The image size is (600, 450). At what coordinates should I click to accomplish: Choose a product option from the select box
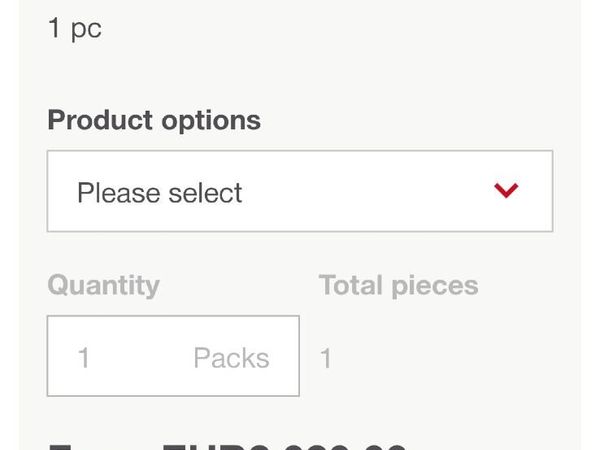(300, 191)
